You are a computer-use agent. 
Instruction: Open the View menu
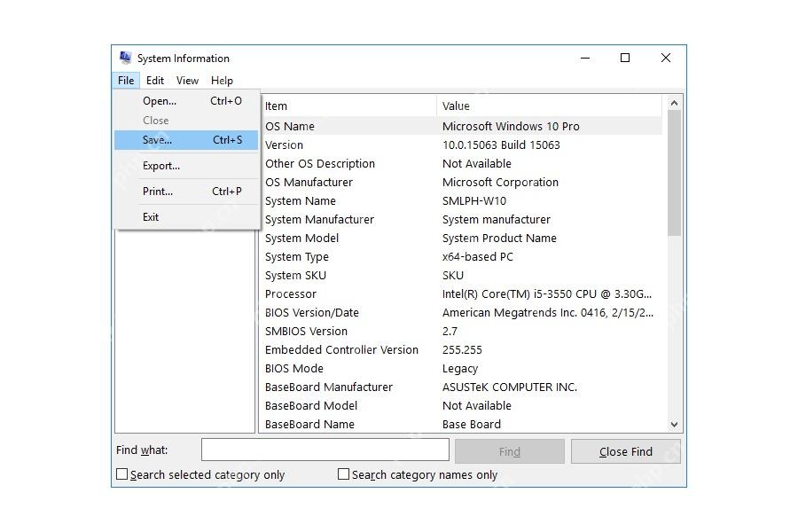click(x=187, y=81)
